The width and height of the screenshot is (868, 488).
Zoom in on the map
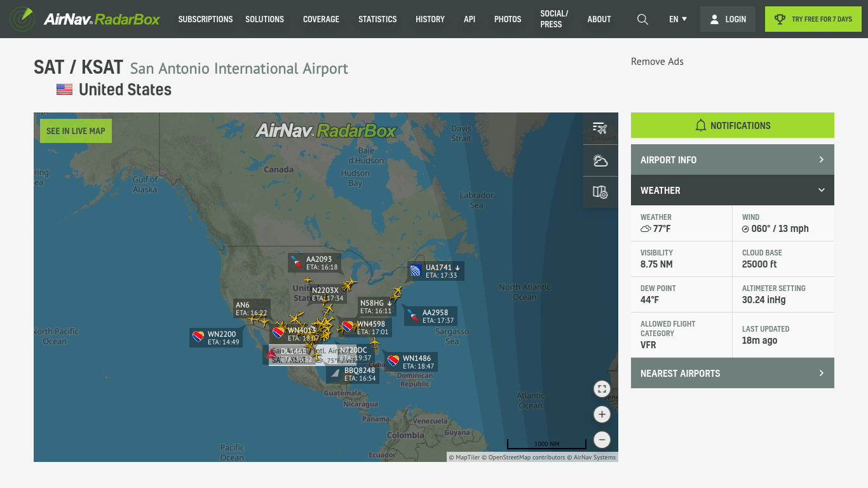click(x=602, y=415)
